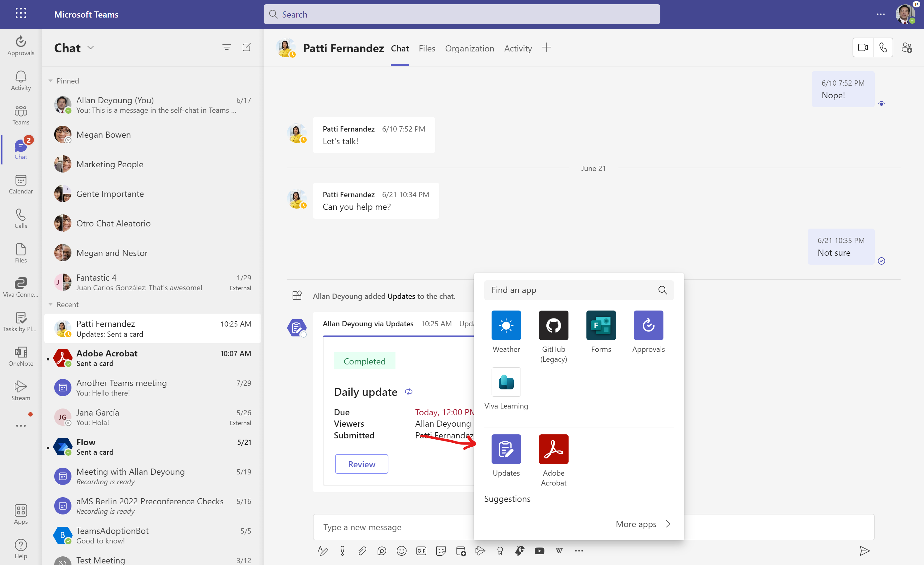This screenshot has height=565, width=924.
Task: Select the Weather app icon
Action: tap(506, 325)
